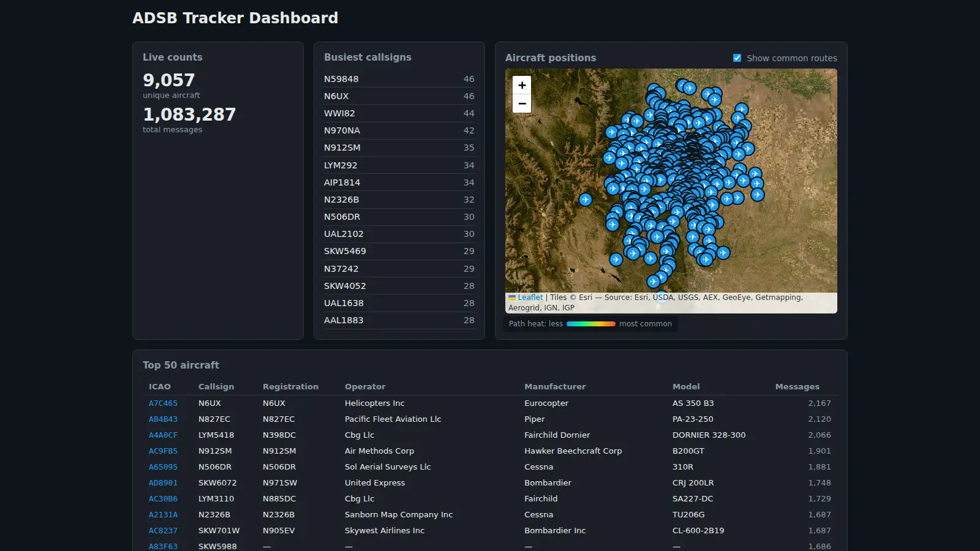
Task: Toggle the Show common routes checkbox
Action: 737,58
